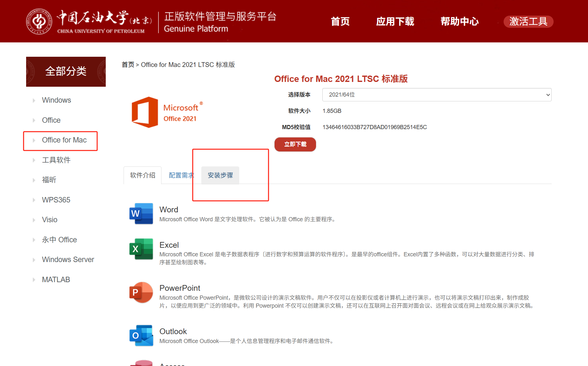
Task: Click the China University of Petroleum logo
Action: tap(39, 22)
